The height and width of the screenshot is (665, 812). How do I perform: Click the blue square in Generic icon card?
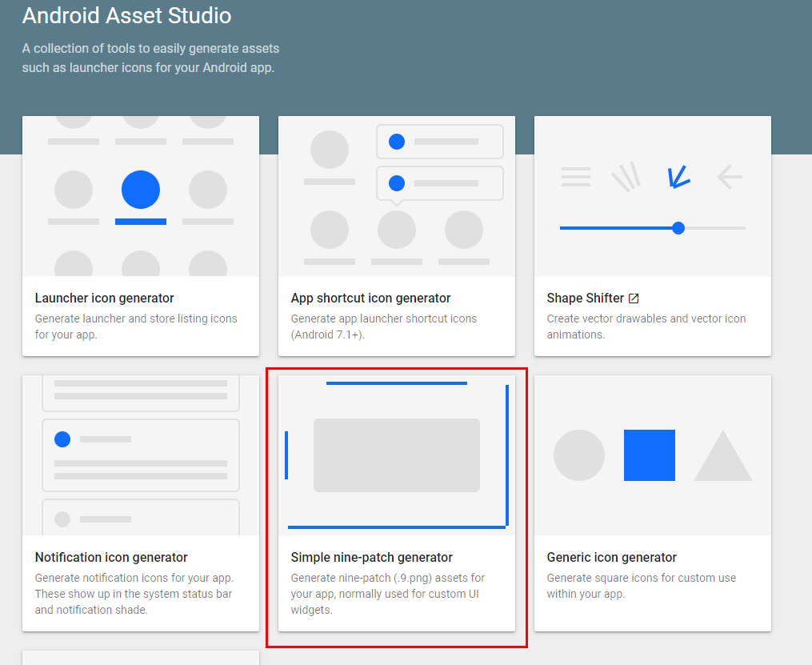click(650, 455)
